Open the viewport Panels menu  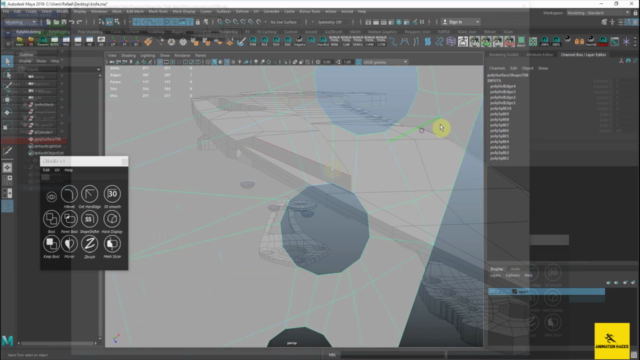click(x=200, y=56)
